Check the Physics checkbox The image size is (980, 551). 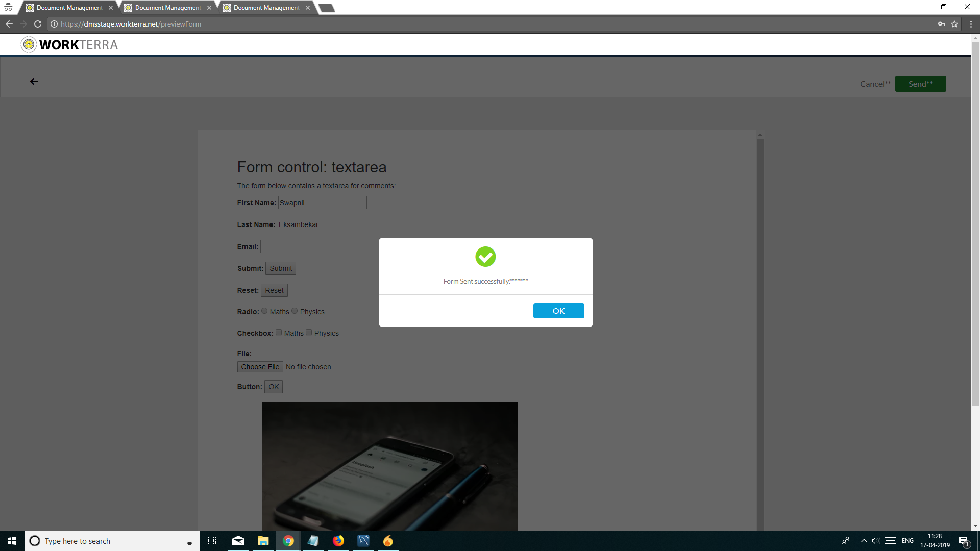(309, 332)
